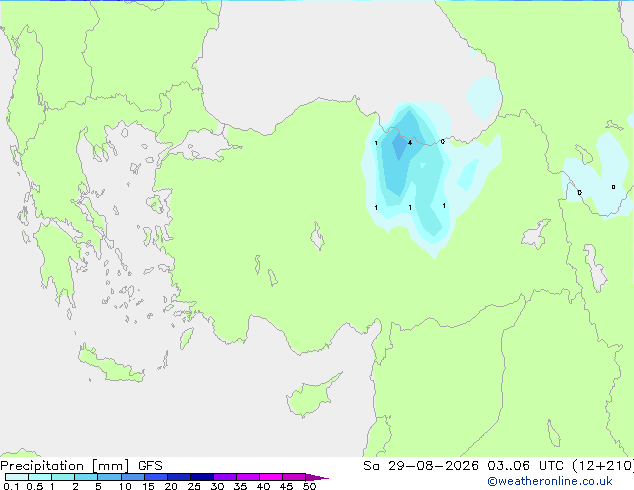Click the legend swatch between 30 and 35
Viewport: 634px width, 490px height.
point(225,477)
